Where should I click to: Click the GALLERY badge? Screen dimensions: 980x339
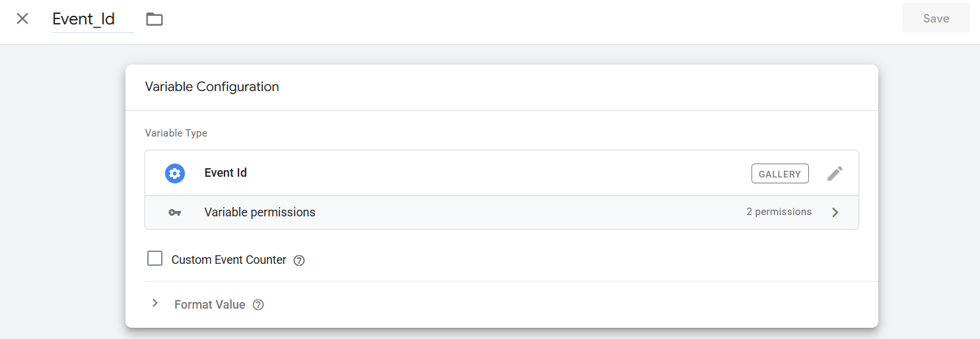click(780, 173)
